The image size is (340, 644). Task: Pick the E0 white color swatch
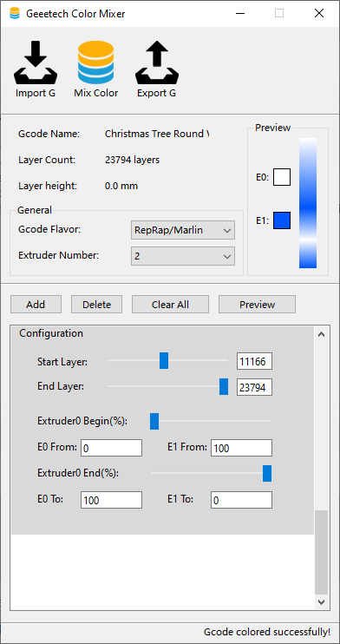(x=282, y=177)
